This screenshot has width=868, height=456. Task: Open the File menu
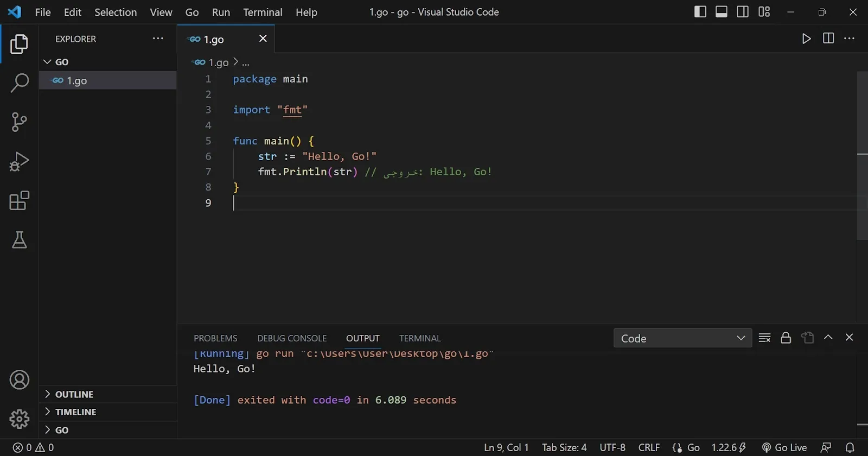pyautogui.click(x=43, y=12)
